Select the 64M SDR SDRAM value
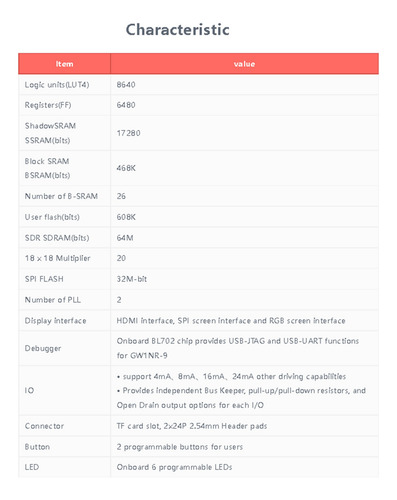The width and height of the screenshot is (397, 500). tap(125, 238)
